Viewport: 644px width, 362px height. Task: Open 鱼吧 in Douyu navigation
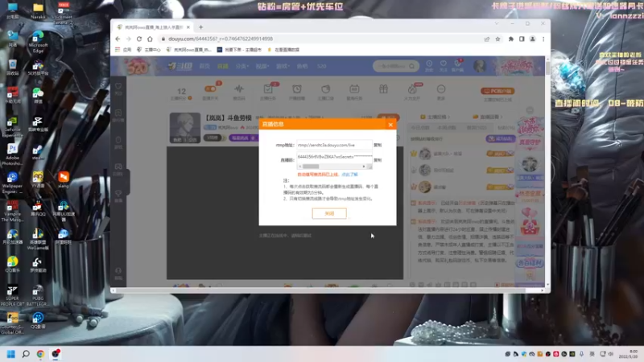click(302, 66)
